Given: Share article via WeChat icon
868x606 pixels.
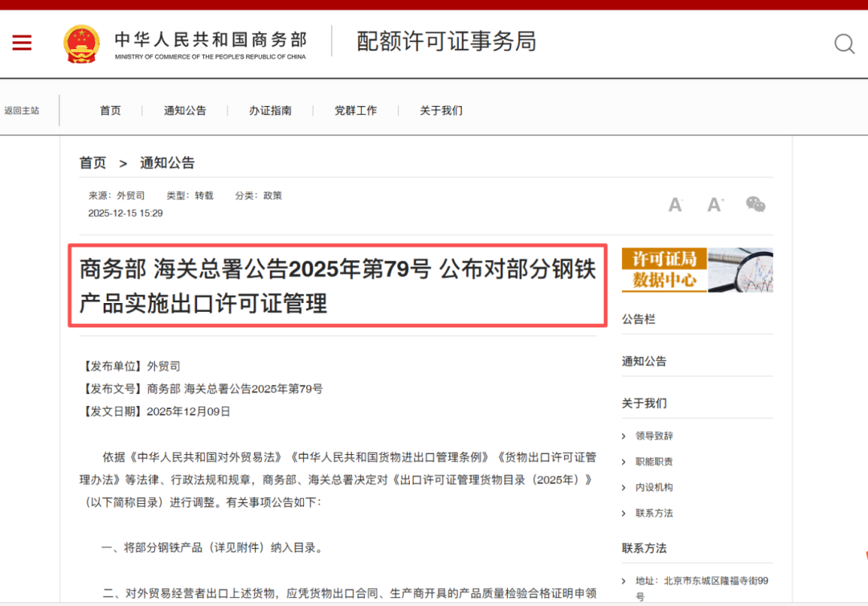Looking at the screenshot, I should point(755,204).
